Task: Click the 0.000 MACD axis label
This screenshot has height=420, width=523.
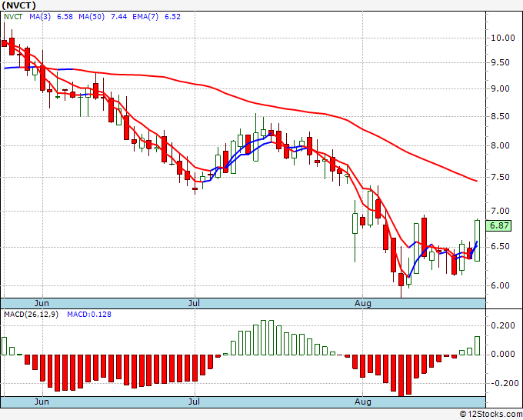Action: (x=503, y=354)
